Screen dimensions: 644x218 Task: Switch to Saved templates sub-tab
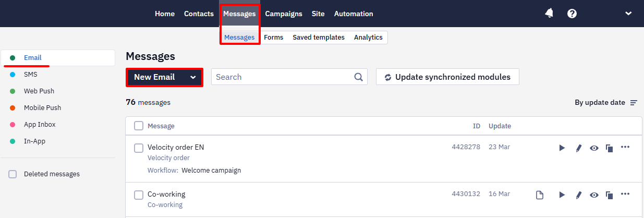(x=319, y=37)
